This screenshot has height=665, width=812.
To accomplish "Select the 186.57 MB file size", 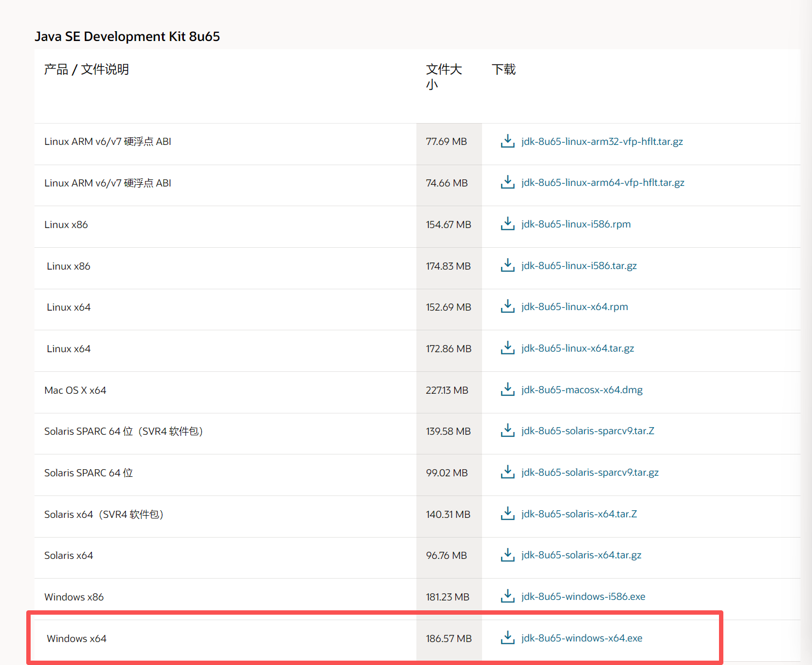I will tap(449, 638).
